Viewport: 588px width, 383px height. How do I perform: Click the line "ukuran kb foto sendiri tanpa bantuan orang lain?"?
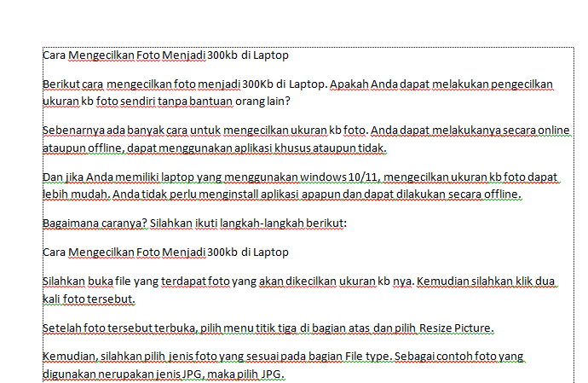pos(166,102)
